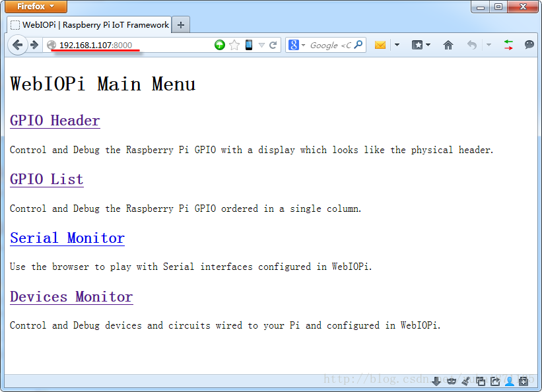
Task: Click text 'ordered in a single column'
Action: (x=290, y=209)
